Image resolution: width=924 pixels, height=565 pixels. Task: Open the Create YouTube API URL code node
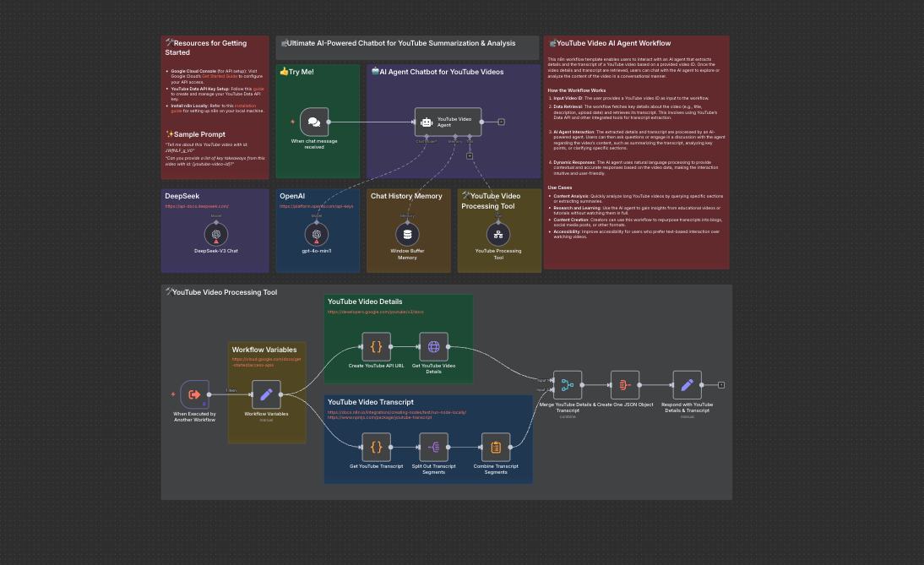[x=376, y=346]
